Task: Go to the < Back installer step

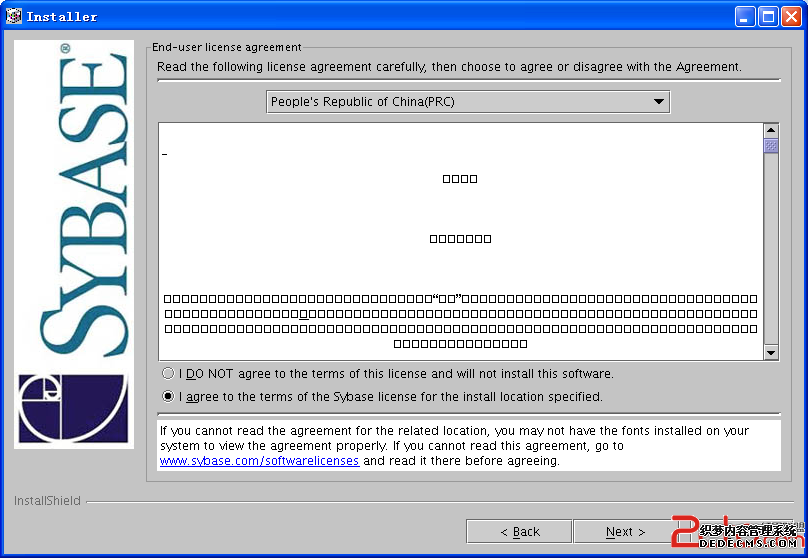Action: [x=519, y=531]
